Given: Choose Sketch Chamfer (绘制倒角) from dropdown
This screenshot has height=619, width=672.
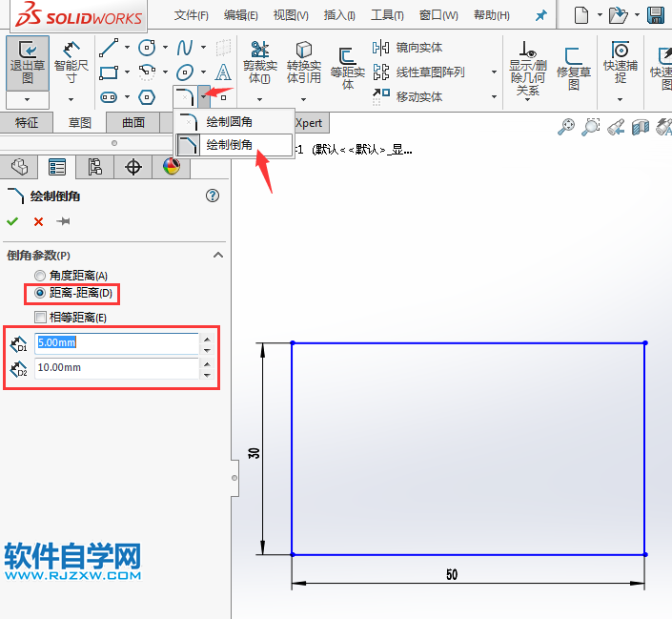Looking at the screenshot, I should click(234, 145).
